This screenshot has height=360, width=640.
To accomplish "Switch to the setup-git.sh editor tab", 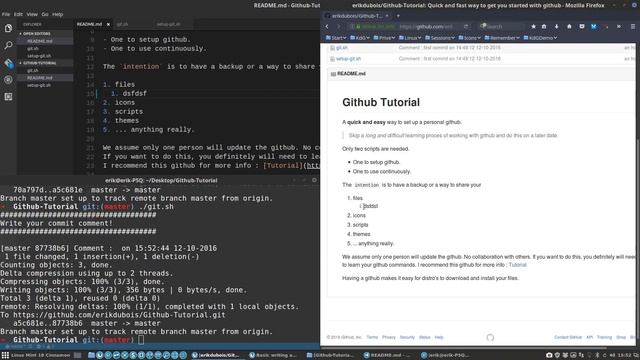I will point(168,24).
